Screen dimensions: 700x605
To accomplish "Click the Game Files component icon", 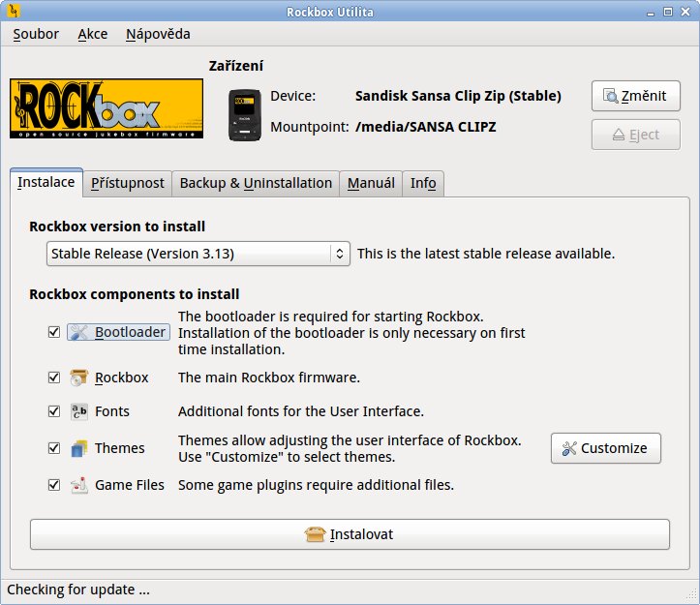I will pyautogui.click(x=79, y=485).
